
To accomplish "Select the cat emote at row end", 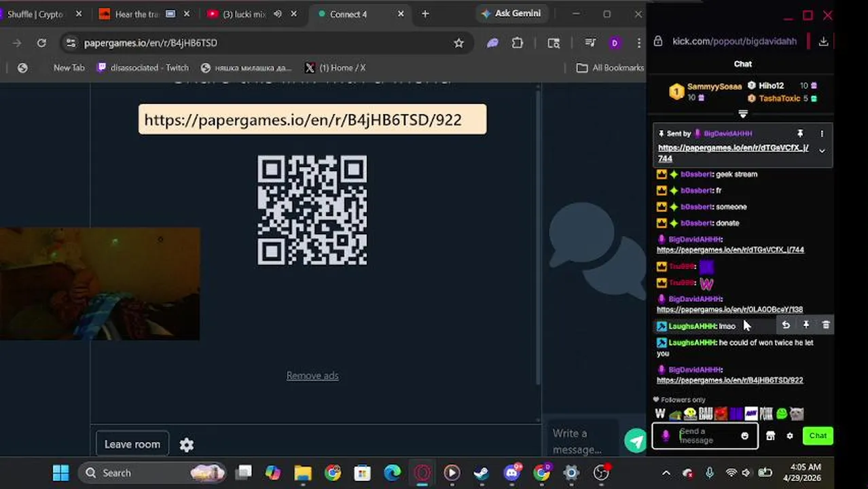I will 797,414.
